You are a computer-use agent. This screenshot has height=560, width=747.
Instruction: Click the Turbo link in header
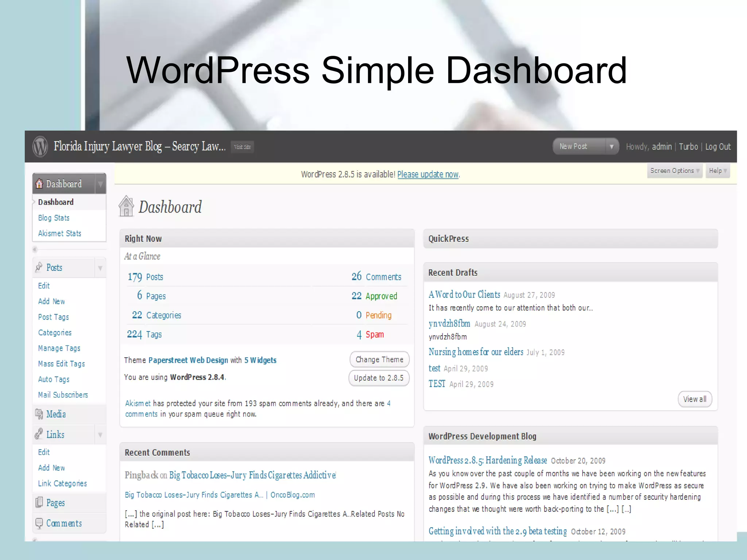tap(688, 147)
